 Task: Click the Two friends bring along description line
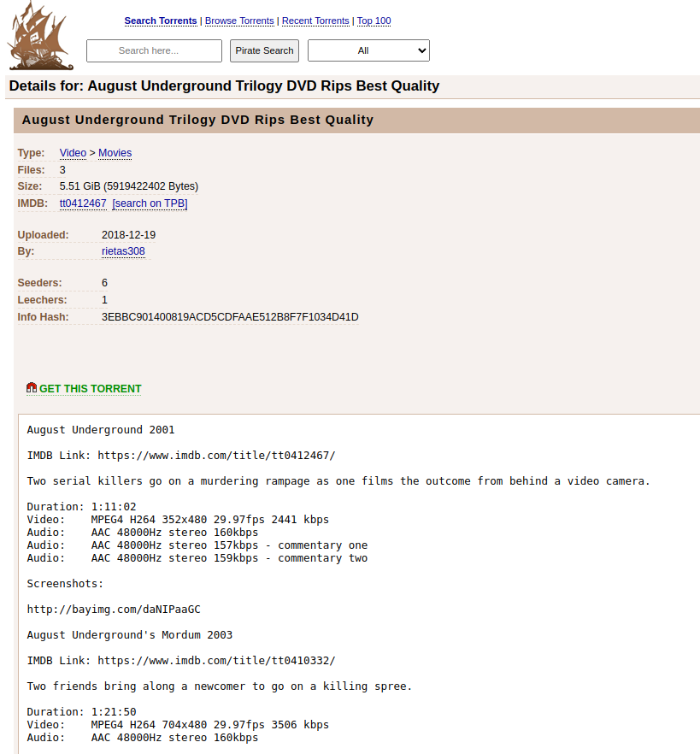(219, 686)
